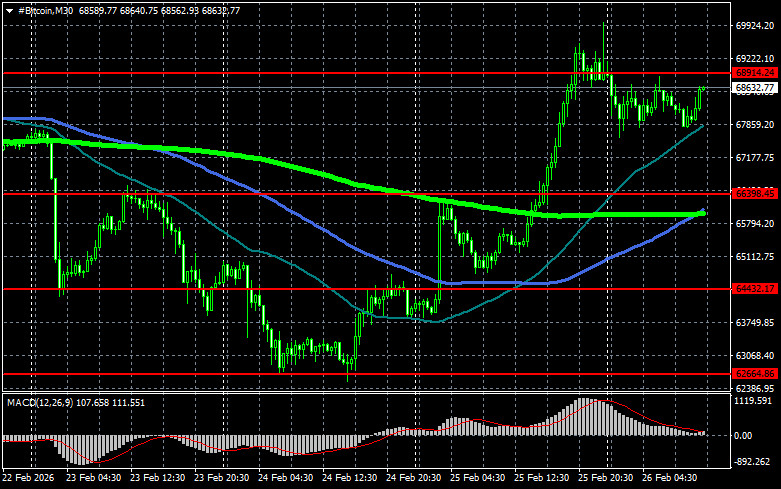The height and width of the screenshot is (489, 781).
Task: Click the 24 Feb 20:30 time label
Action: (413, 478)
